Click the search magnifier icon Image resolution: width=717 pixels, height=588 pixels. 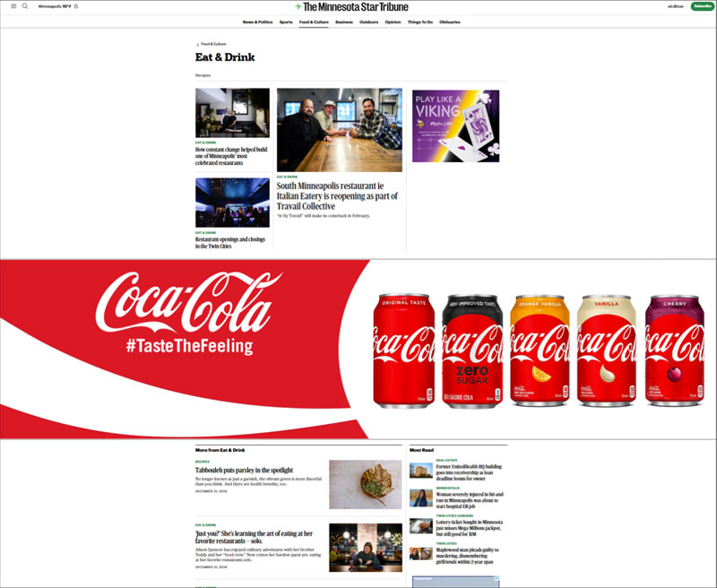click(x=25, y=6)
